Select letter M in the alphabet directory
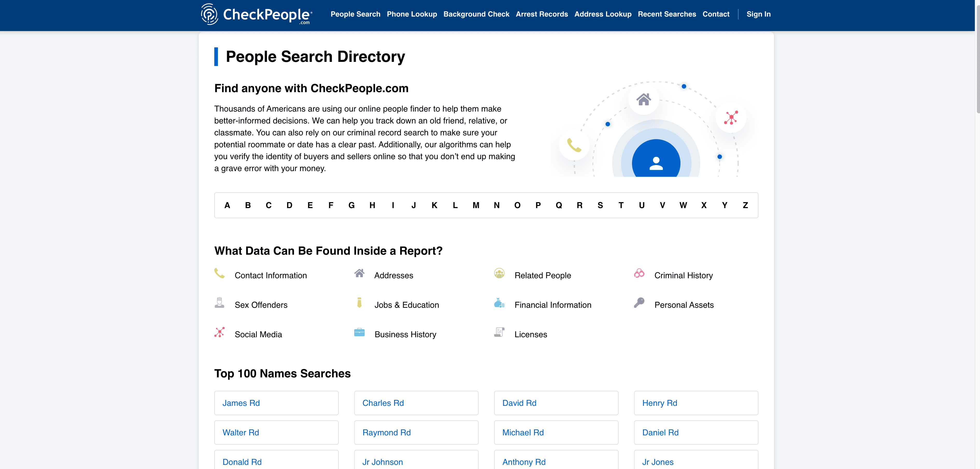980x469 pixels. (475, 205)
